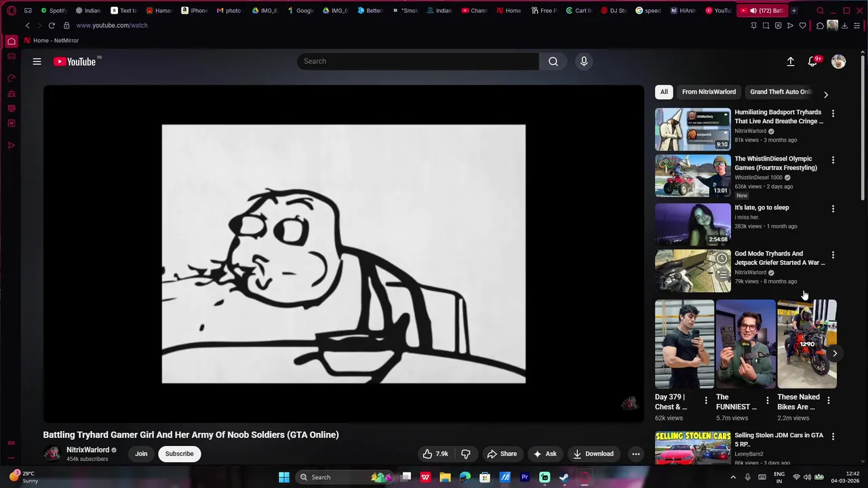Open options for WhistlinDiesel Olympic Games video
This screenshot has height=488, width=868.
coord(833,160)
